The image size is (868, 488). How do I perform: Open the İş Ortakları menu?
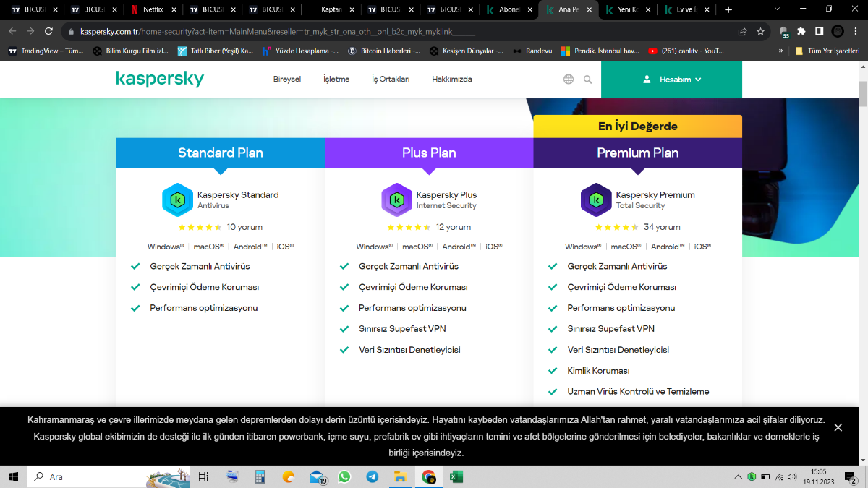click(391, 80)
